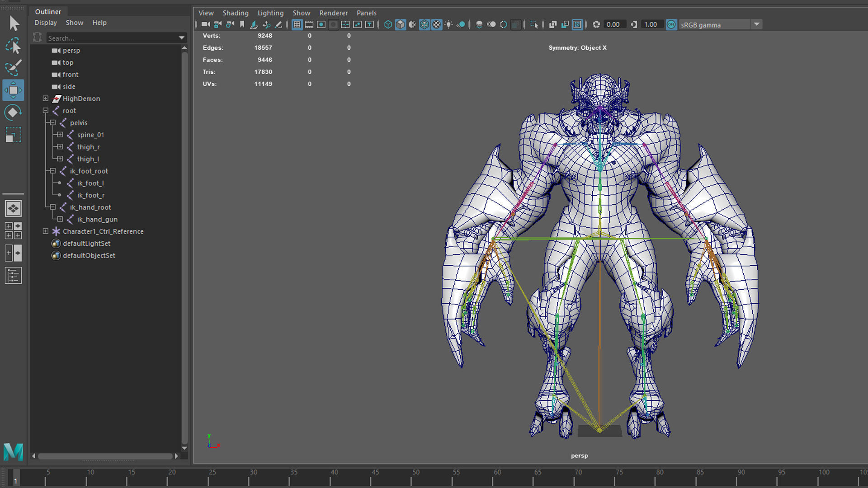Select the two pane side layout icon
The image size is (868, 488).
click(14, 253)
